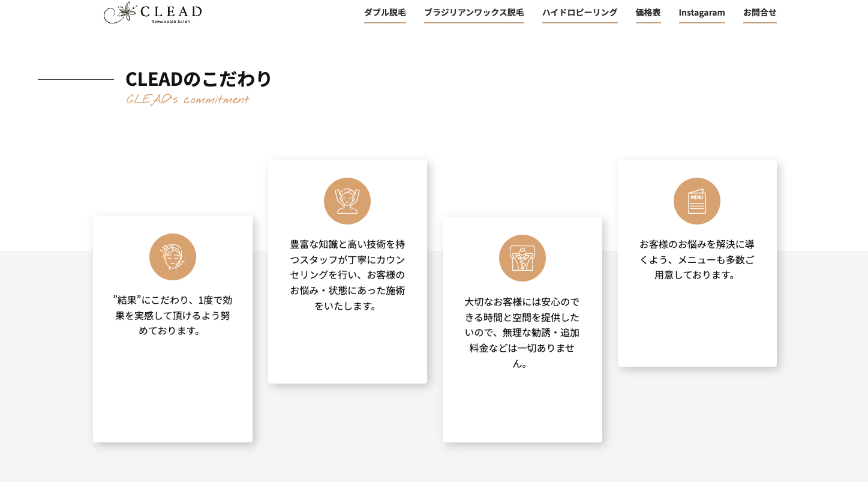Click the お問合せ contact link
The image size is (868, 482).
point(759,13)
